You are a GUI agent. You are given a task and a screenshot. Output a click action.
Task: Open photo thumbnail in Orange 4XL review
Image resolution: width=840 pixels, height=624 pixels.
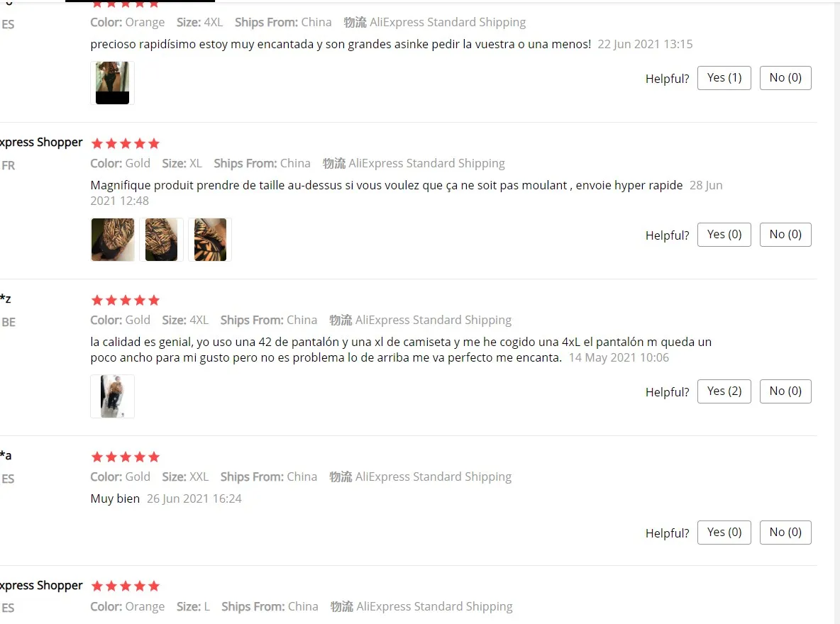113,83
